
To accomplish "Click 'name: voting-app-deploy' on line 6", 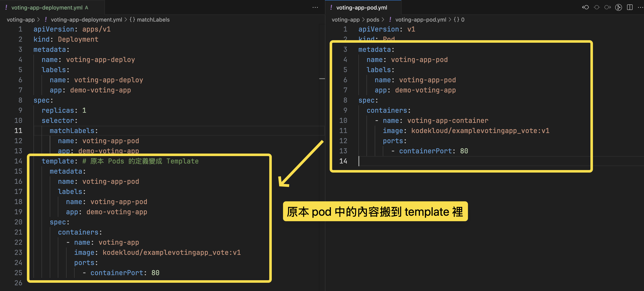I will tap(97, 80).
